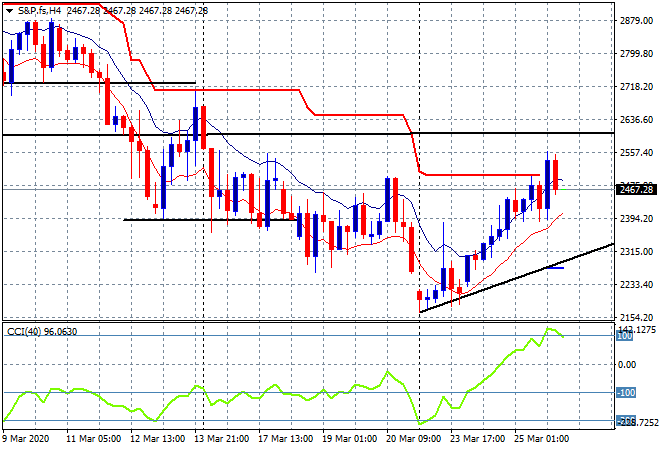
Task: Click the 2636.60 price axis label
Action: pos(636,120)
